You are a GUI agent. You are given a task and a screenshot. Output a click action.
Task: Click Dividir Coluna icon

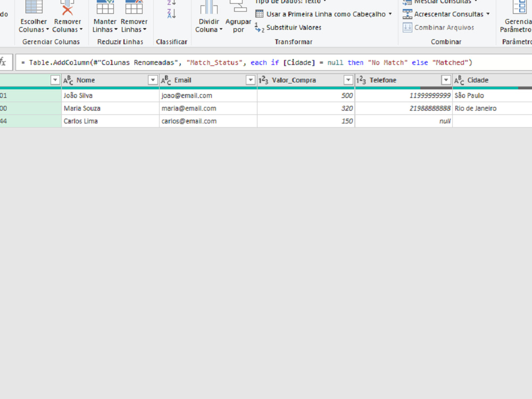coord(209,7)
